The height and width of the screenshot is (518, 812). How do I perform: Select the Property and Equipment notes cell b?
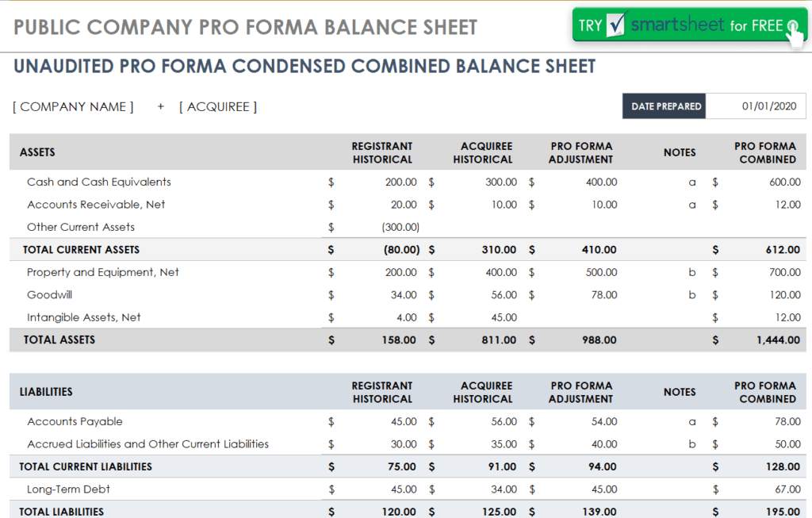691,272
